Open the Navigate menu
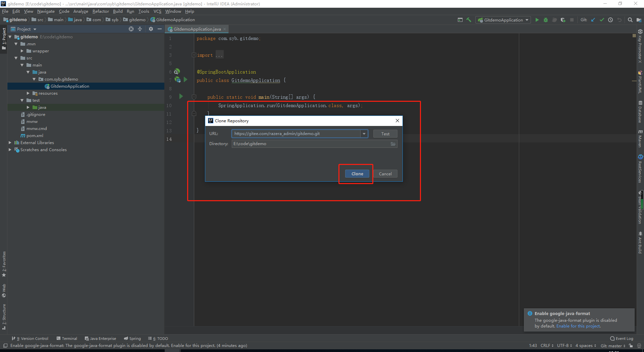 pyautogui.click(x=46, y=11)
